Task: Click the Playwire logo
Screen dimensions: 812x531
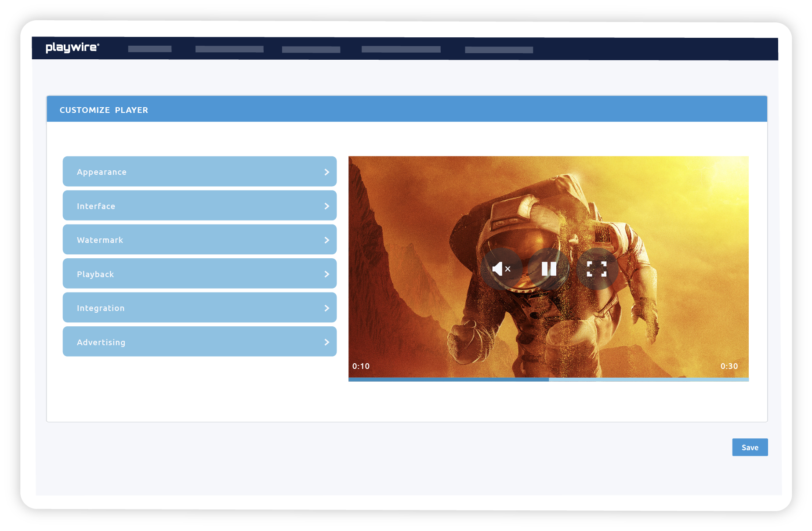Action: (x=72, y=47)
